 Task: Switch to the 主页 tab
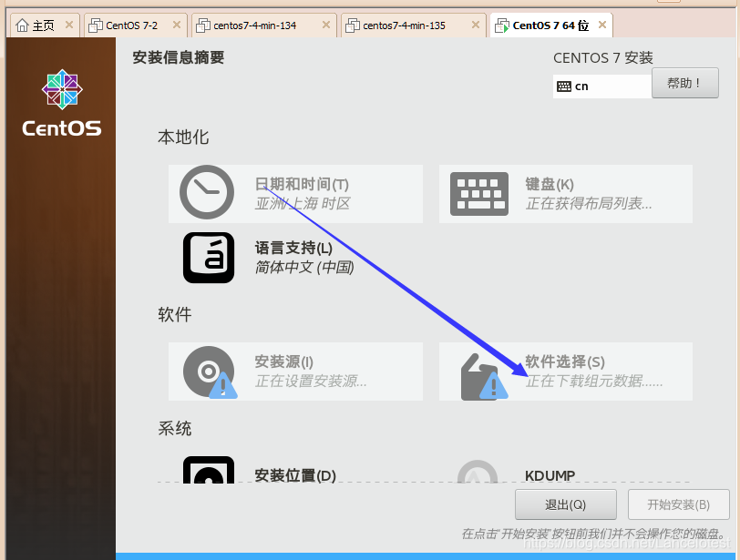[41, 25]
